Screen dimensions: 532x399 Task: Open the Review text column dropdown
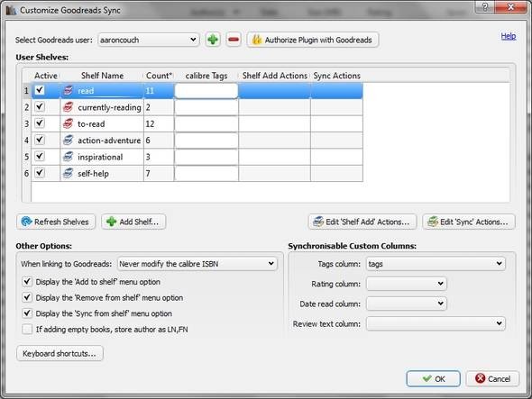[x=436, y=323]
